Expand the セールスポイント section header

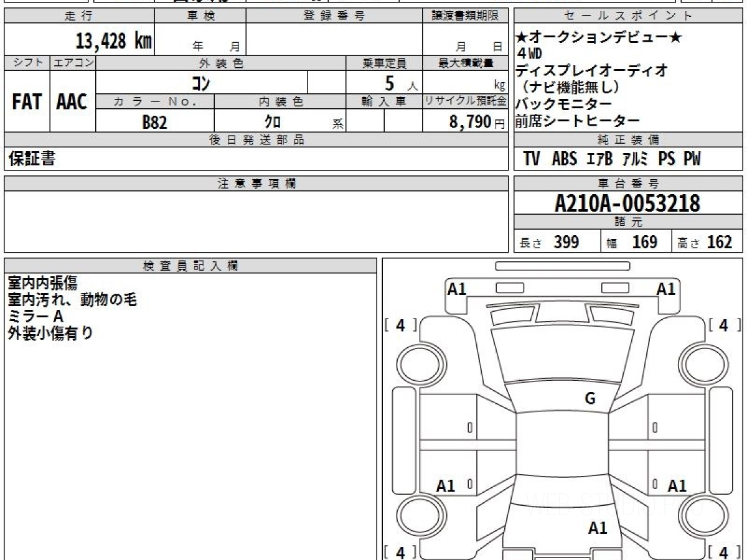[x=627, y=16]
